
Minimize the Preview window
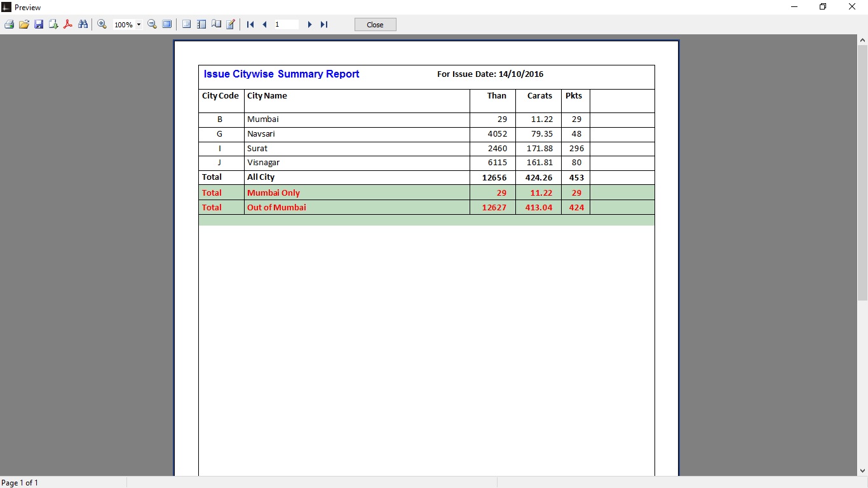tap(794, 7)
